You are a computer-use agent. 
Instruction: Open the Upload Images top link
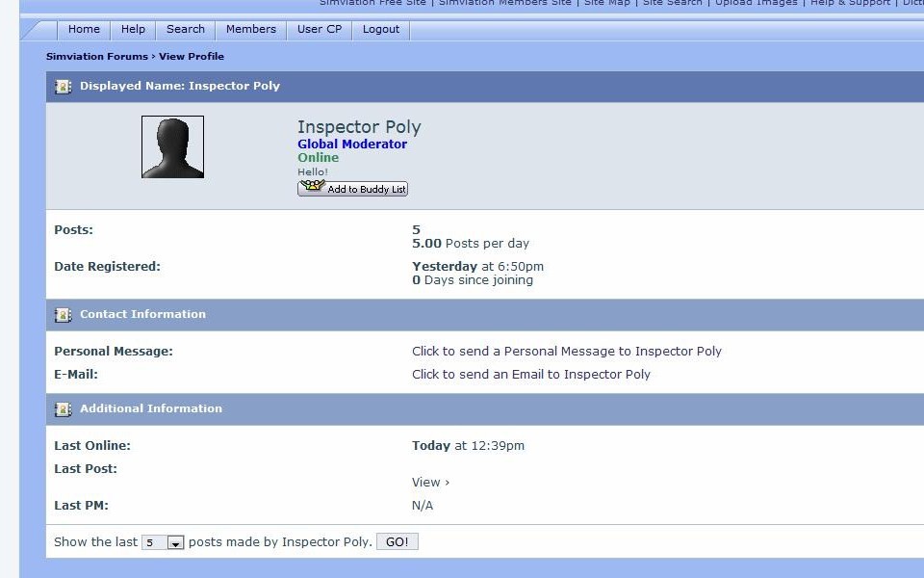[756, 3]
